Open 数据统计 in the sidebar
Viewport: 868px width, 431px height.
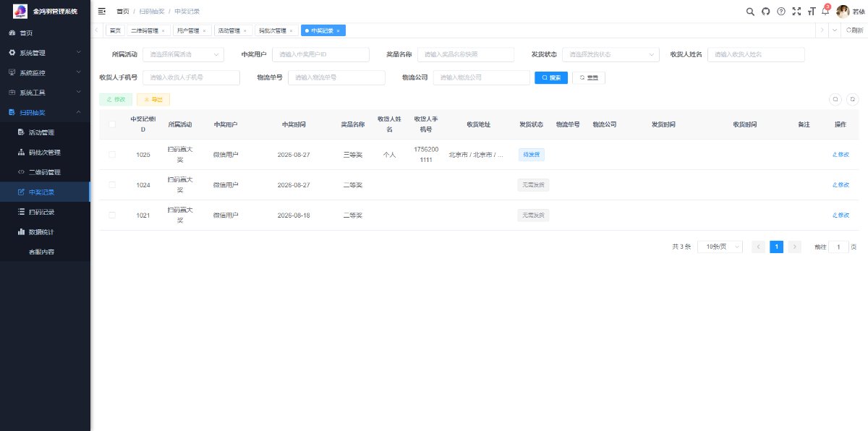coord(45,232)
